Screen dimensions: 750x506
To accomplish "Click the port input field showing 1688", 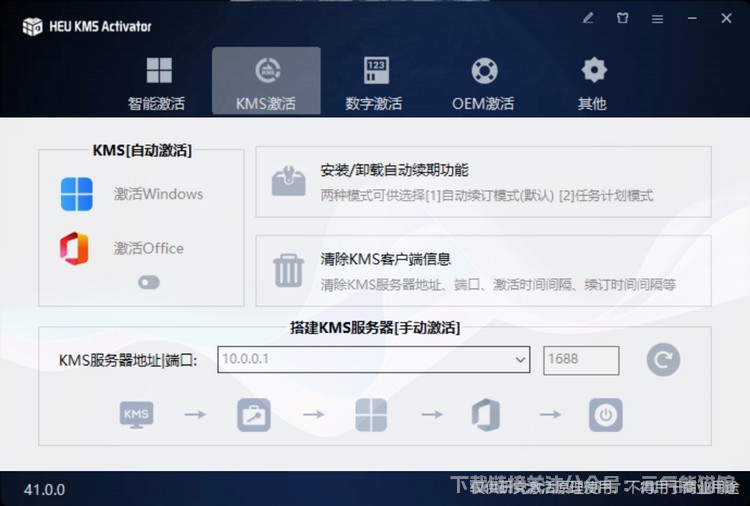I will [581, 360].
